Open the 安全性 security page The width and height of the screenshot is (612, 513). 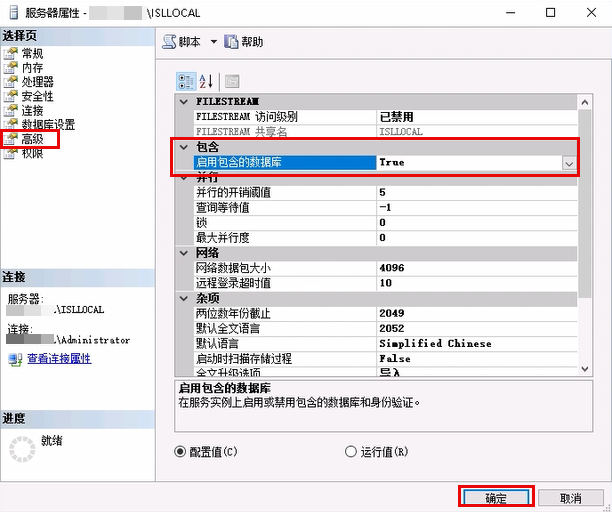(37, 96)
